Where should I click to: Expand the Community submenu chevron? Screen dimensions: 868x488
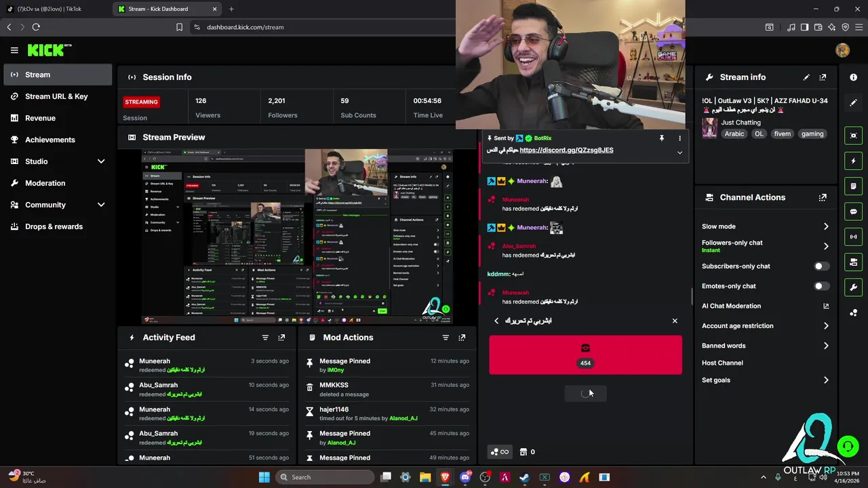click(101, 205)
